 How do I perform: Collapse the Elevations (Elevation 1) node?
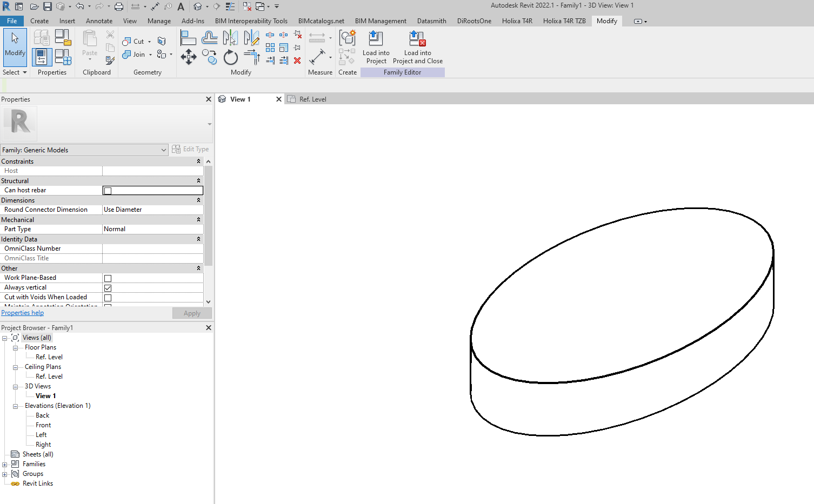point(16,406)
